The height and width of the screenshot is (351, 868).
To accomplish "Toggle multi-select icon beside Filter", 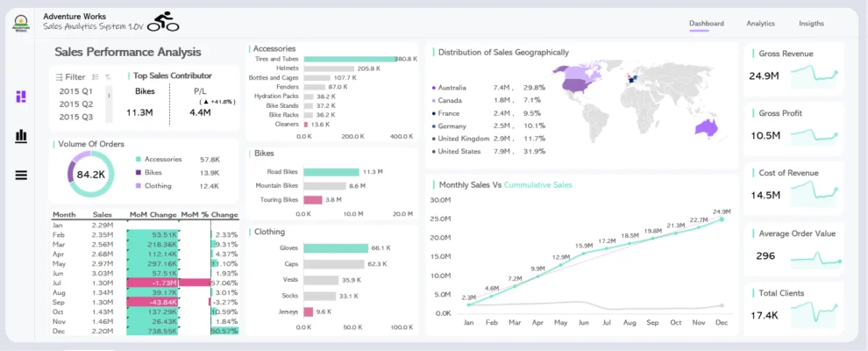I will 96,77.
